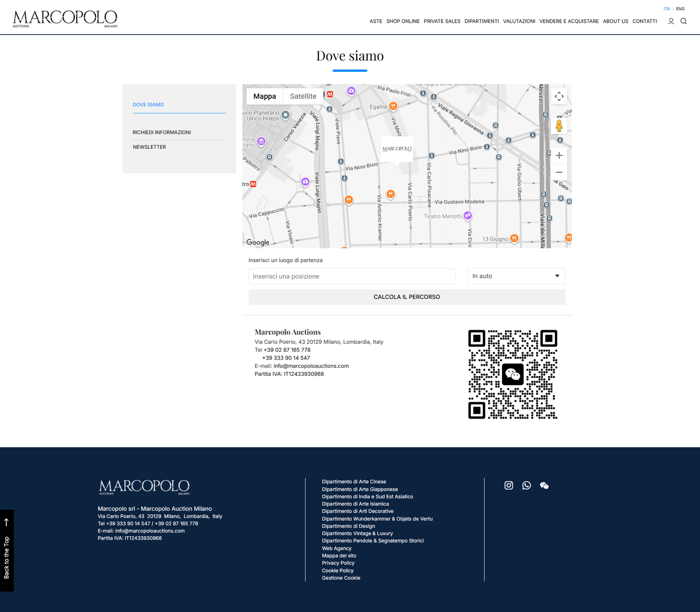Click the Google logo on the map
This screenshot has width=700, height=612.
258,242
